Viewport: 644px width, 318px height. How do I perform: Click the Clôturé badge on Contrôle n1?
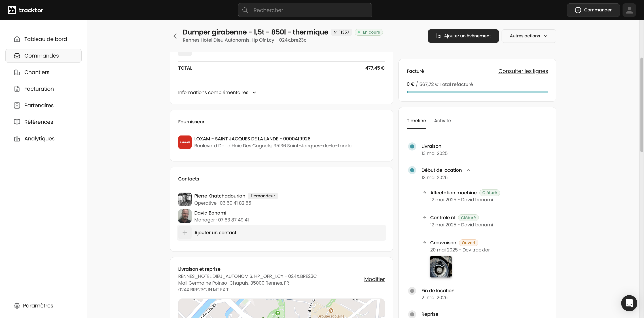pos(468,218)
